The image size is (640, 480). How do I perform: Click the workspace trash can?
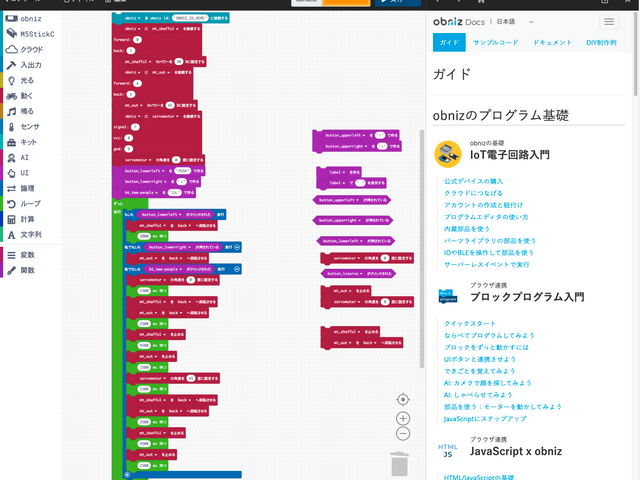pos(399,464)
